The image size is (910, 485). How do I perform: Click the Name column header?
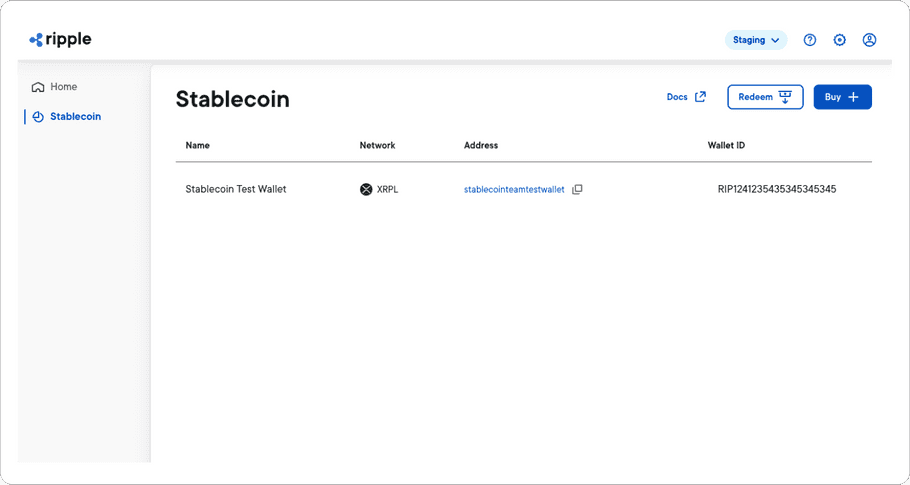[x=198, y=146]
